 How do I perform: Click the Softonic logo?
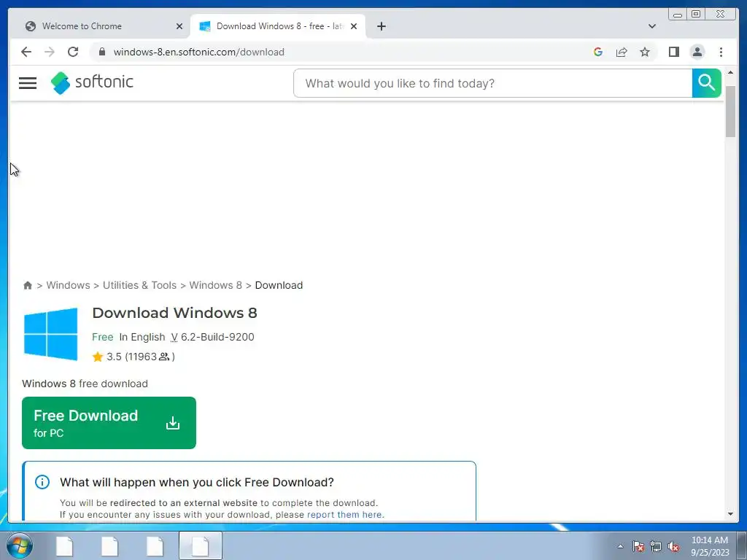point(92,83)
